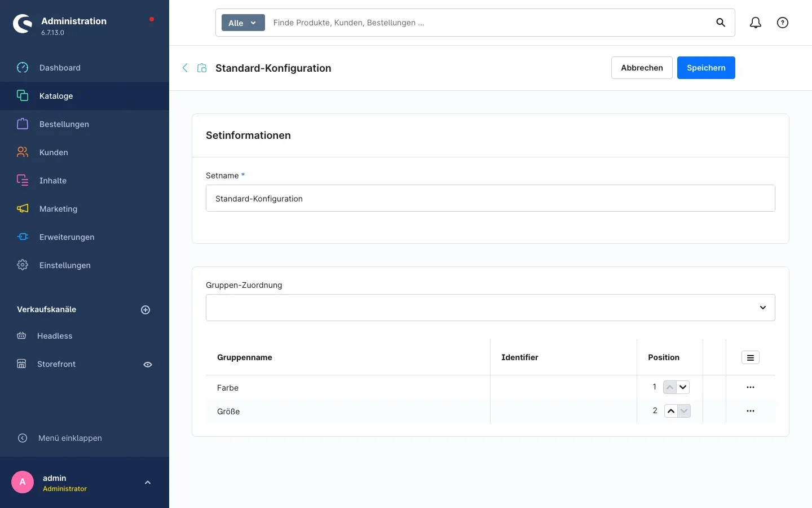Image resolution: width=812 pixels, height=508 pixels.
Task: Click the Position column header
Action: click(x=670, y=357)
